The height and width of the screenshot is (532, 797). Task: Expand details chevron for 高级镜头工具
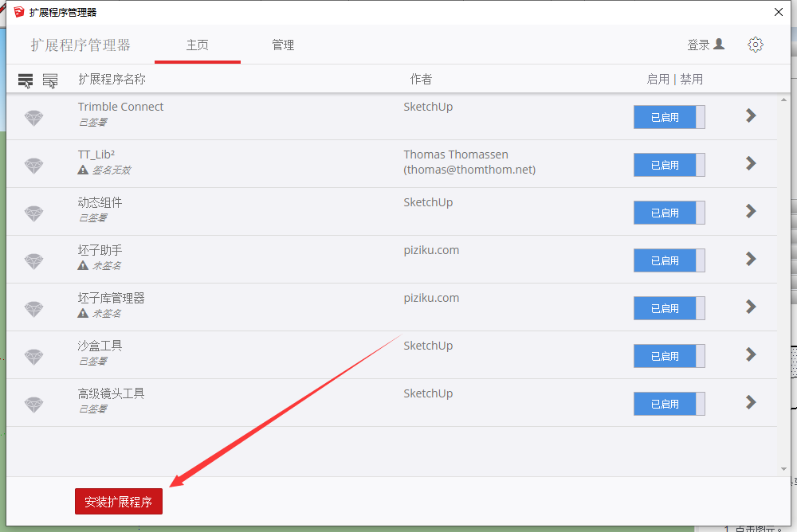tap(751, 402)
